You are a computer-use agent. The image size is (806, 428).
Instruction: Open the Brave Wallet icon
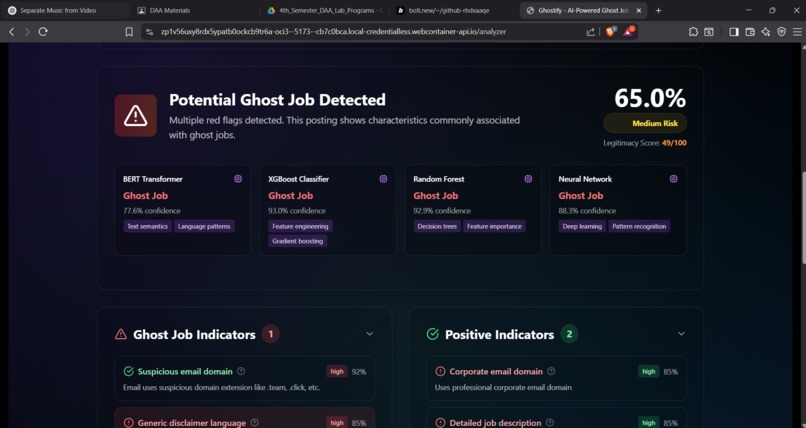[x=750, y=32]
